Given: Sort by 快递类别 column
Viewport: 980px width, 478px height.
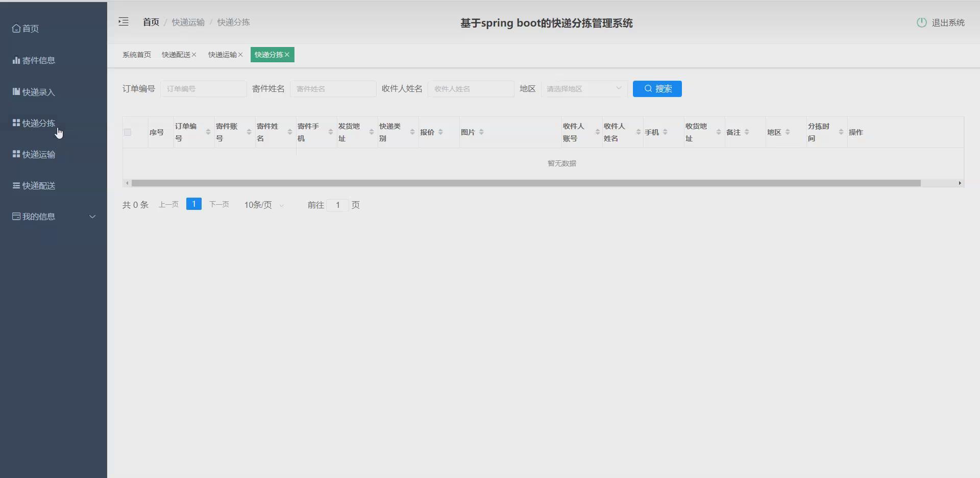Looking at the screenshot, I should 412,132.
